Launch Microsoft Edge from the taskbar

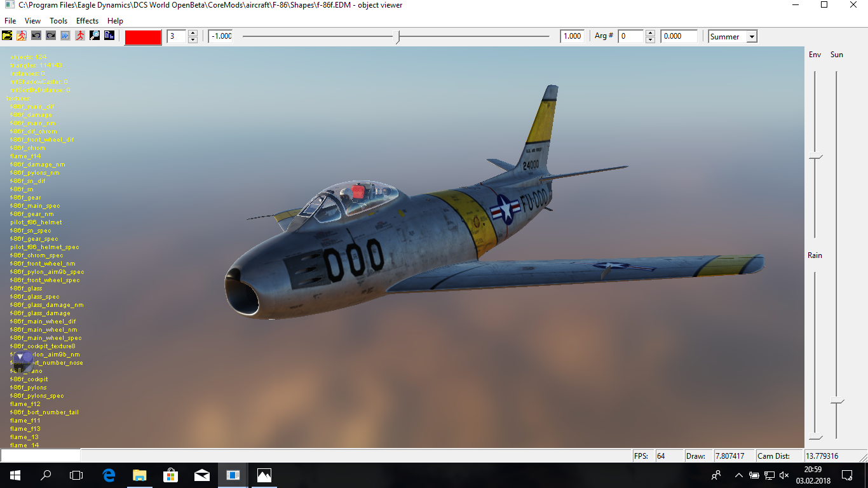[109, 475]
